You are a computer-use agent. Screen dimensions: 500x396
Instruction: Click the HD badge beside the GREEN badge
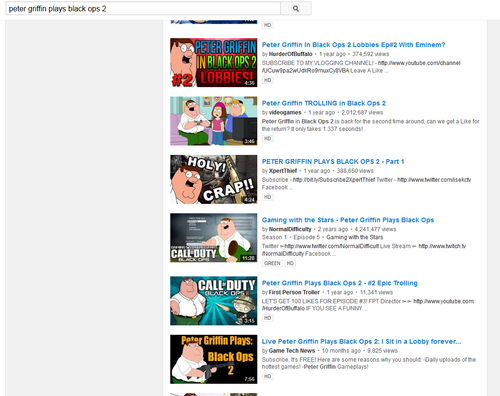pos(290,263)
